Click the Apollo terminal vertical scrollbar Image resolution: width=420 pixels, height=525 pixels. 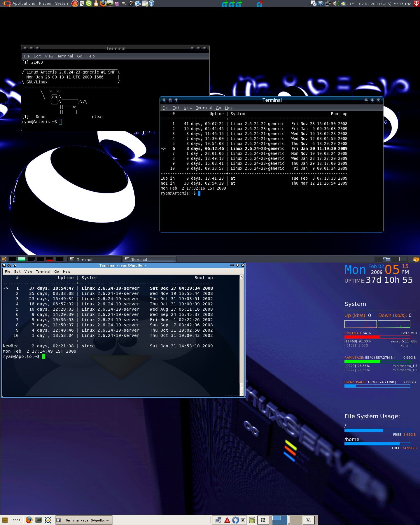[242, 335]
